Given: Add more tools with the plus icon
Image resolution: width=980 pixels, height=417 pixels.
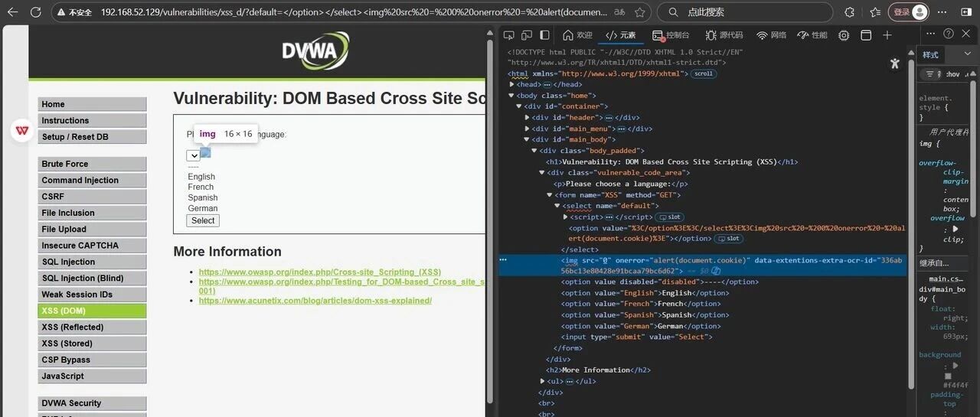Looking at the screenshot, I should [x=887, y=35].
